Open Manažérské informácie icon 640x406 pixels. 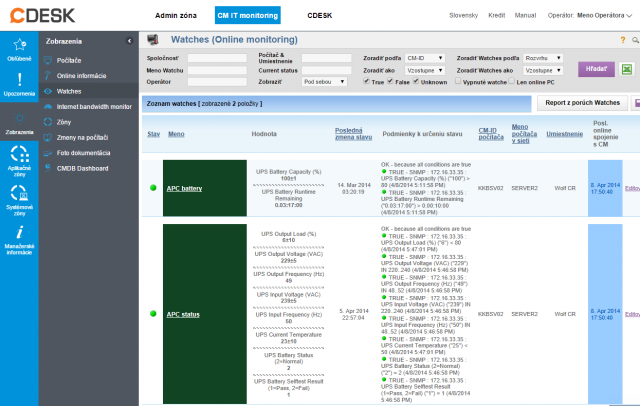pyautogui.click(x=19, y=232)
